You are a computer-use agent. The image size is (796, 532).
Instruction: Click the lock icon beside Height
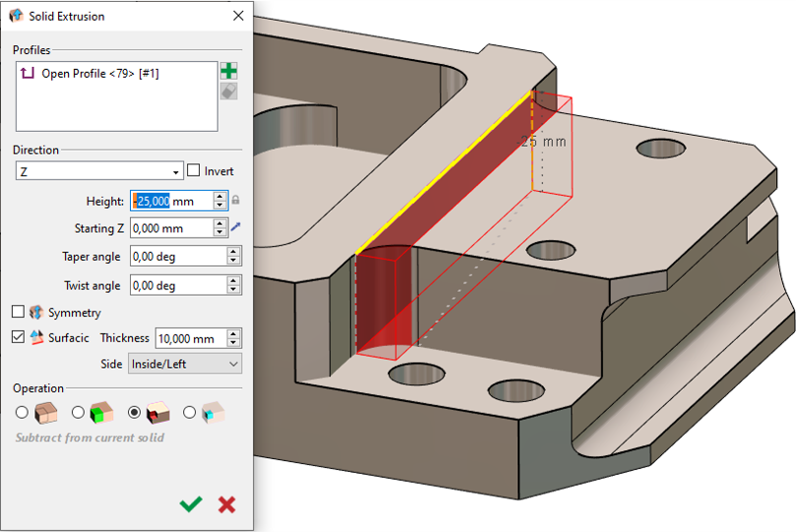point(235,201)
